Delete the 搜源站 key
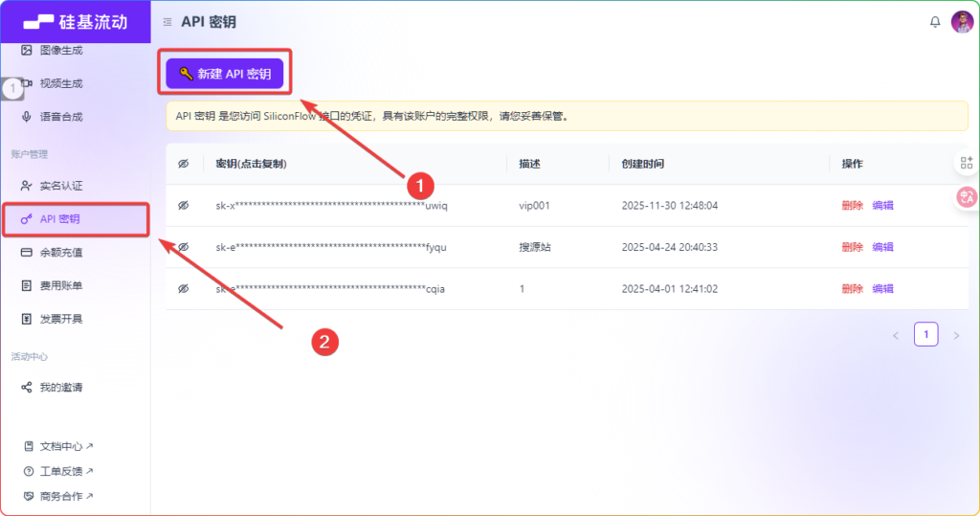The image size is (980, 516). point(852,247)
